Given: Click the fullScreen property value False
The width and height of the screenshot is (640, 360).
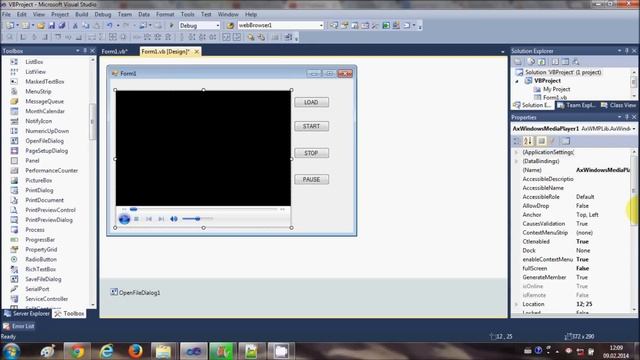Looking at the screenshot, I should pyautogui.click(x=582, y=268).
